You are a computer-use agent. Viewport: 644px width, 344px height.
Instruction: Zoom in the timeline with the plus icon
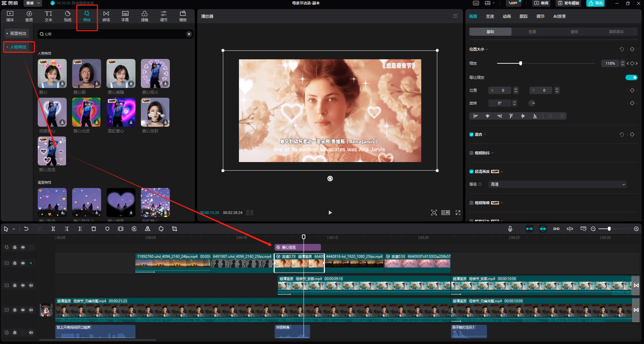point(636,229)
